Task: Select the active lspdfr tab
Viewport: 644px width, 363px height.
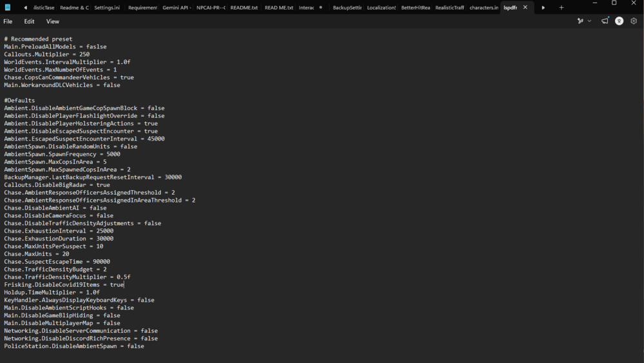Action: (511, 7)
